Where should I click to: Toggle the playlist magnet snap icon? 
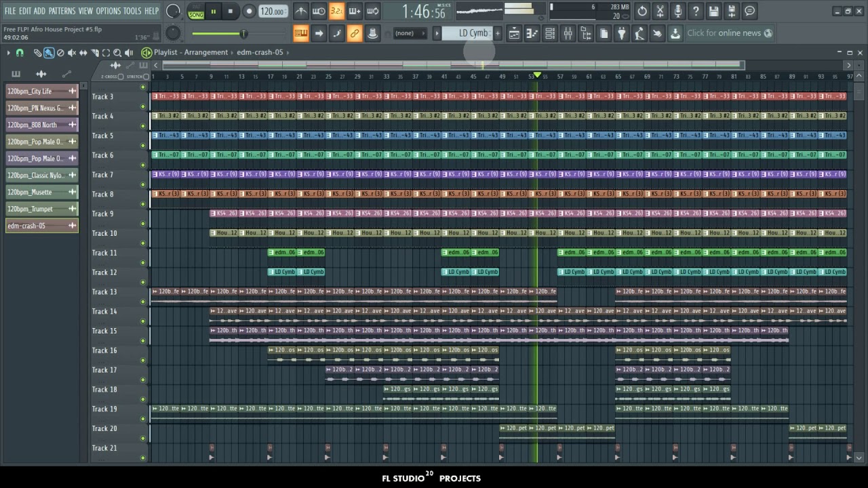click(x=20, y=53)
